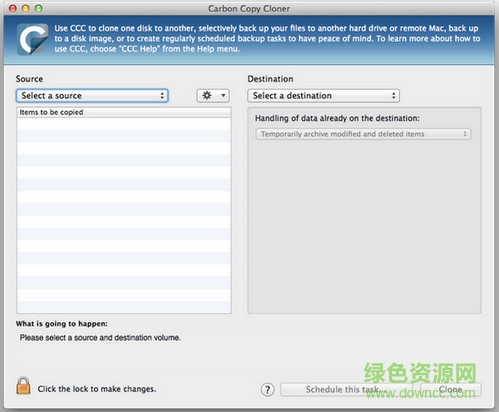Click the lock icon to make changes

[x=23, y=386]
